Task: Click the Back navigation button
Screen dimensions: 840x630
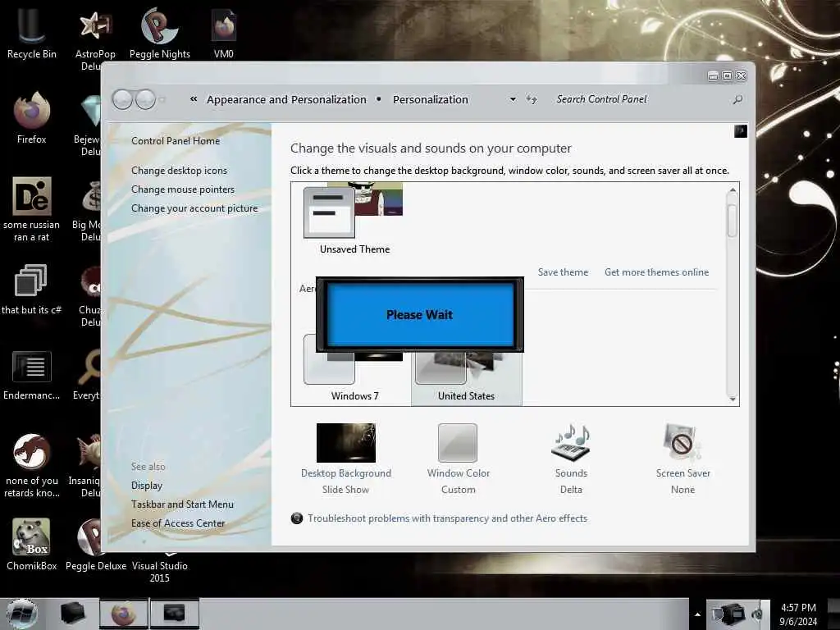Action: coord(122,99)
